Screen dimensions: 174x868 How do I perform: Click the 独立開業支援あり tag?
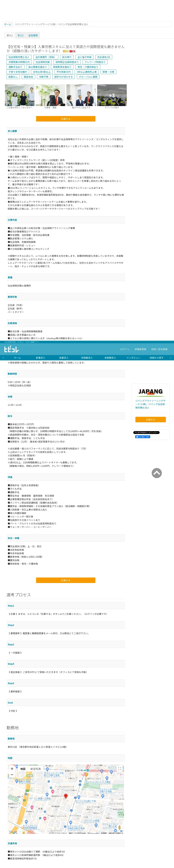(38, 67)
